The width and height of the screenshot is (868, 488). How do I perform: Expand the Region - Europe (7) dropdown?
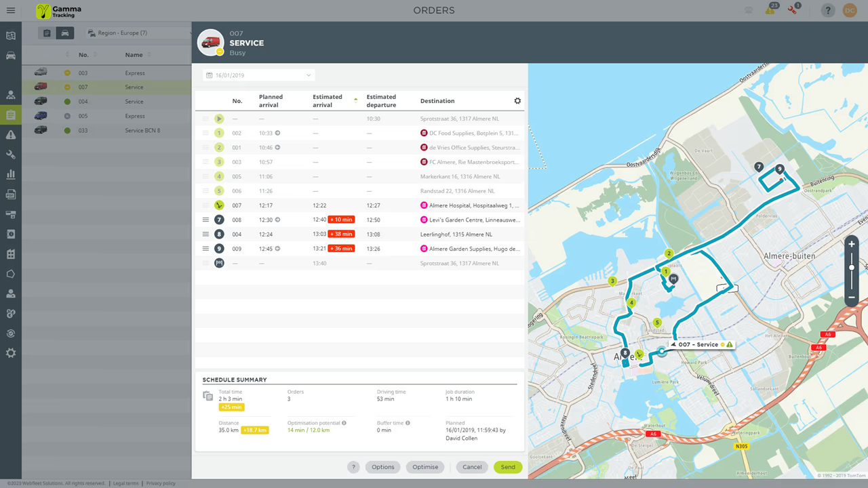click(x=139, y=33)
